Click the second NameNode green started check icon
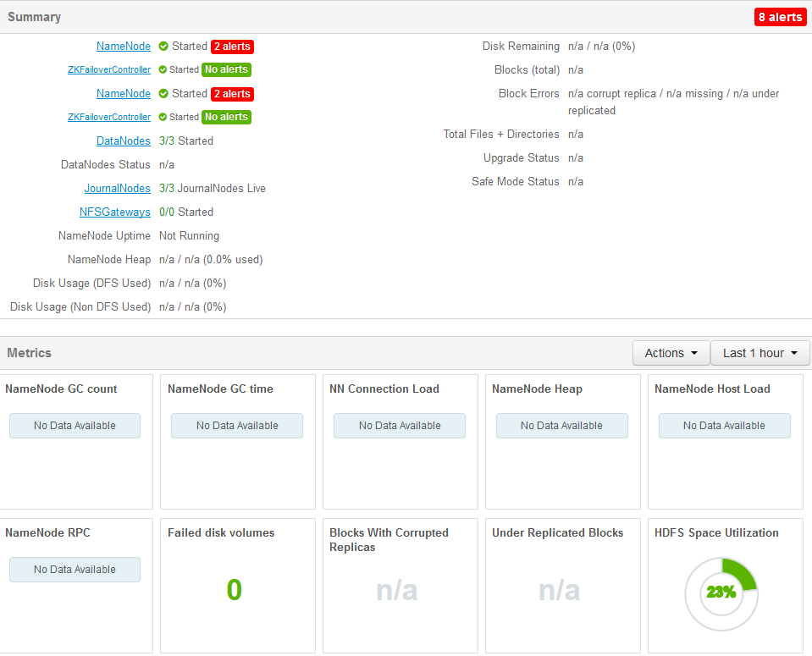The image size is (812, 656). click(x=163, y=94)
